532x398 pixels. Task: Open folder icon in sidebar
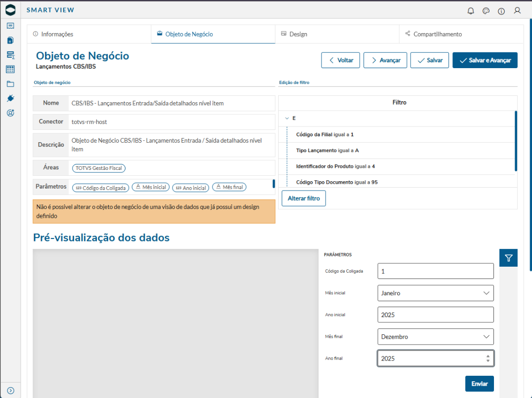[10, 84]
